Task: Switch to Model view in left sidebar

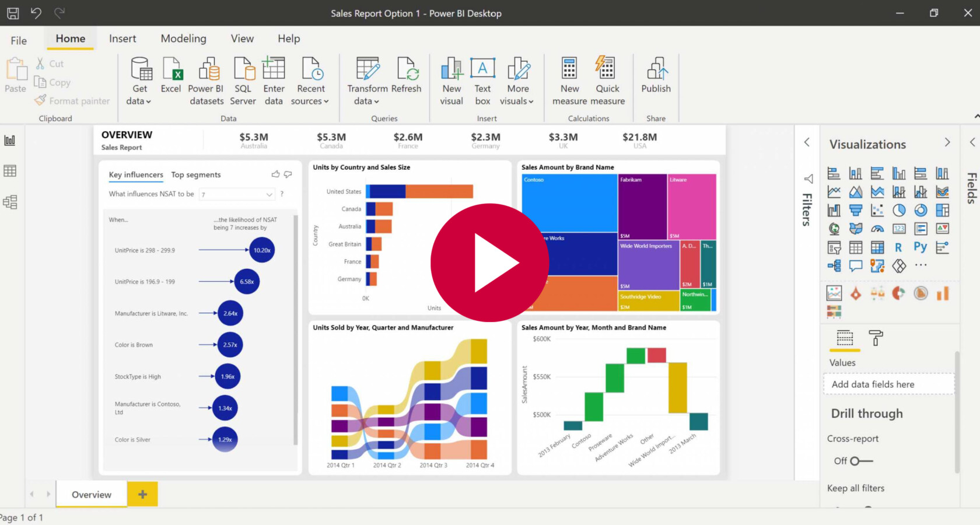Action: point(10,202)
